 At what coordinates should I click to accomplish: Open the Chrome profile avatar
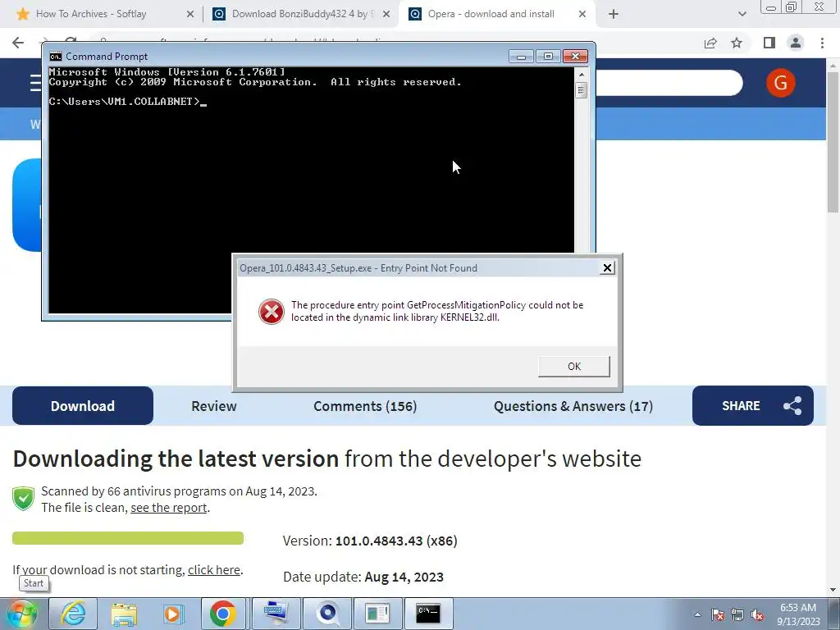tap(796, 43)
